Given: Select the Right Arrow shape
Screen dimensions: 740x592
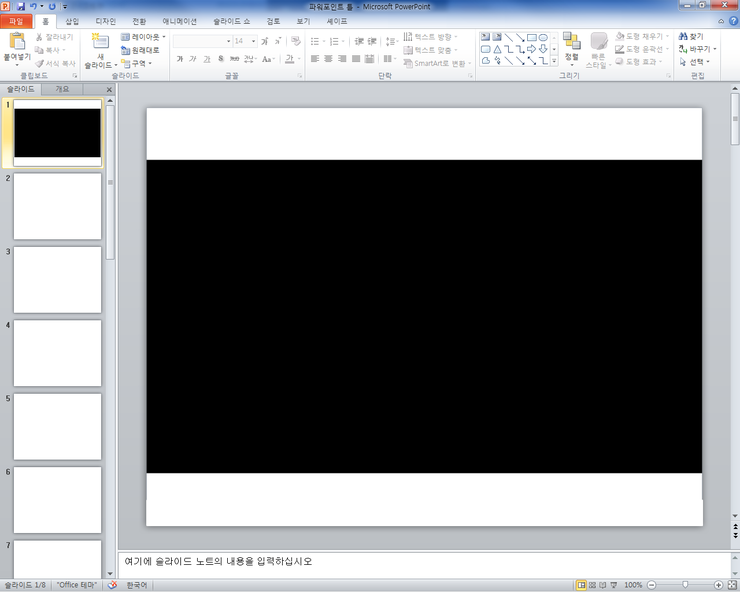Looking at the screenshot, I should pyautogui.click(x=532, y=49).
